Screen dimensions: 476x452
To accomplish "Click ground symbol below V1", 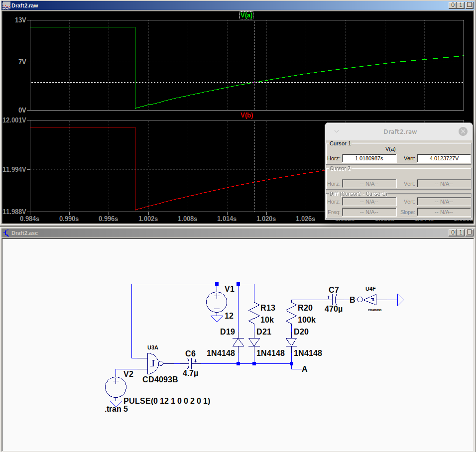I will (217, 319).
